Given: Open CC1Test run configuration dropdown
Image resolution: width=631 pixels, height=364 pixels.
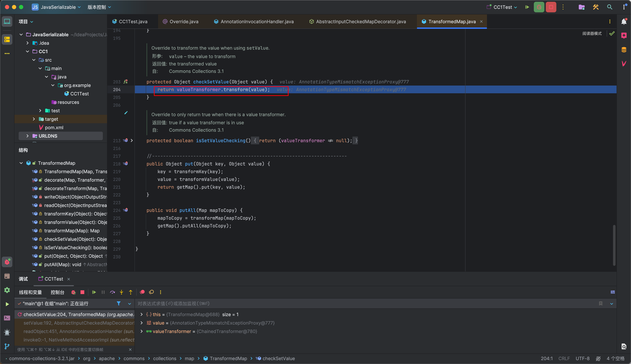Looking at the screenshot, I should click(502, 7).
